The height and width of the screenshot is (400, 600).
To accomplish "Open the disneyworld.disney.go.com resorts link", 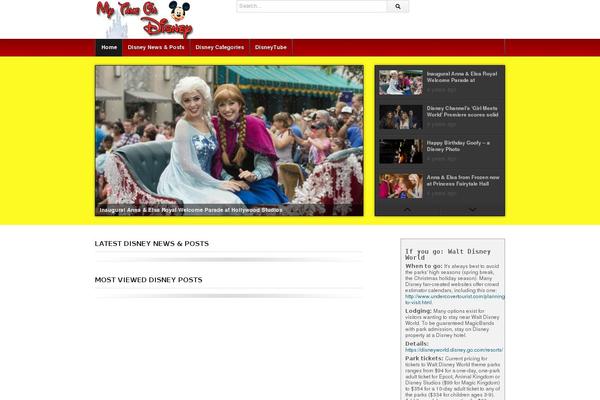I will coord(454,350).
